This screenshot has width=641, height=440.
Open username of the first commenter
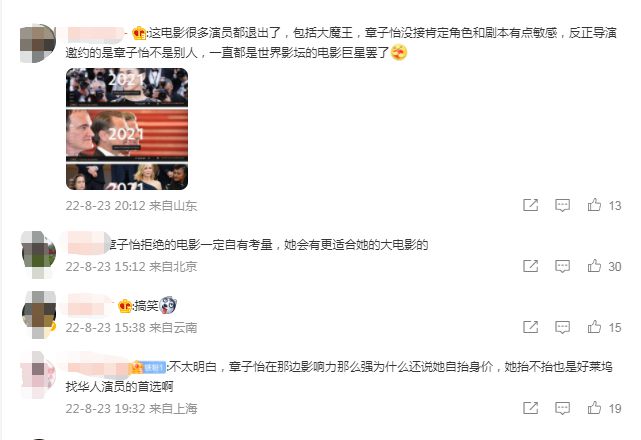95,34
